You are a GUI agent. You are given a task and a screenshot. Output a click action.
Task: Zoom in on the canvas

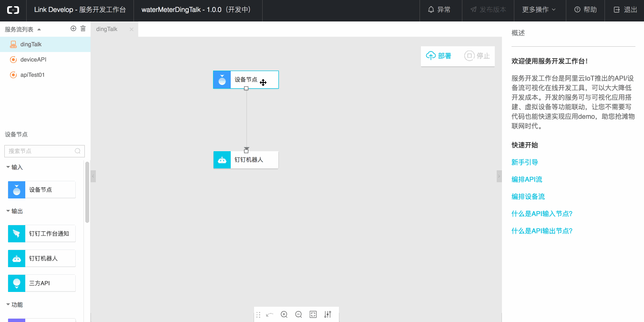pos(284,314)
